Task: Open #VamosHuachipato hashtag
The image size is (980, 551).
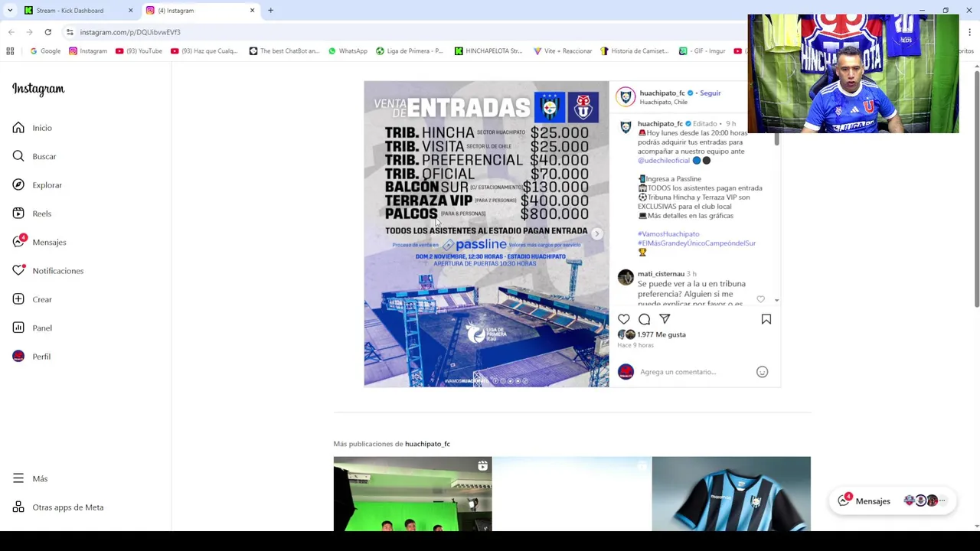Action: 668,234
